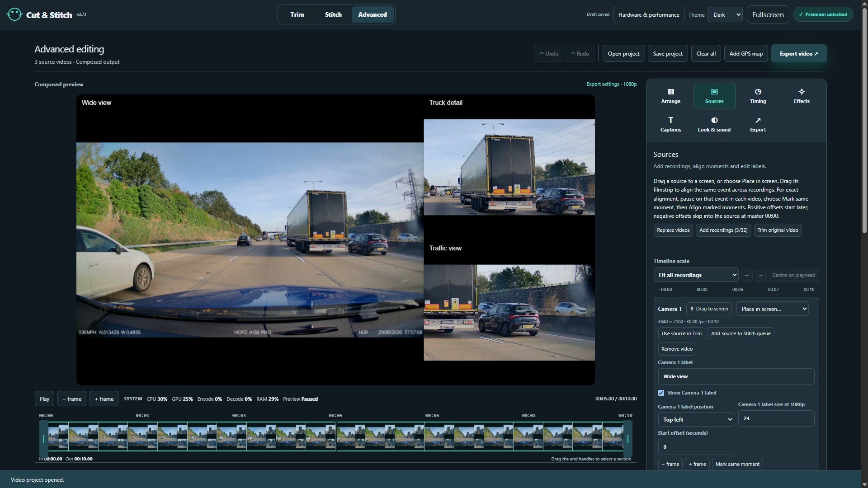Toggle Show Camera 1 label checkbox
This screenshot has width=868, height=488.
(x=661, y=393)
